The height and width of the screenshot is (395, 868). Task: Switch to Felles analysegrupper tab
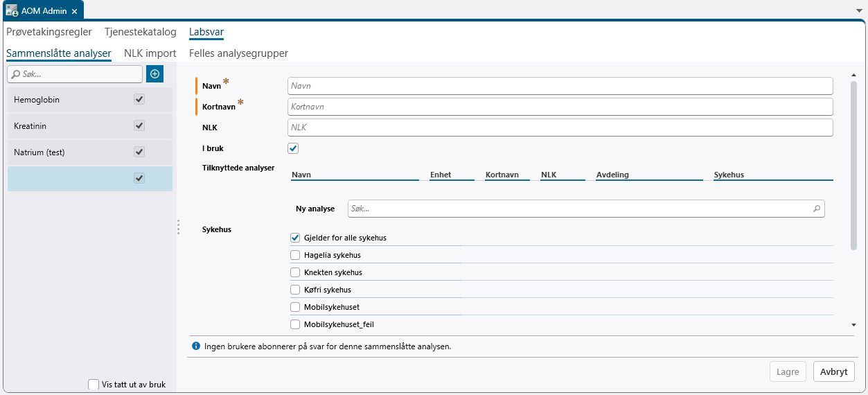(238, 53)
